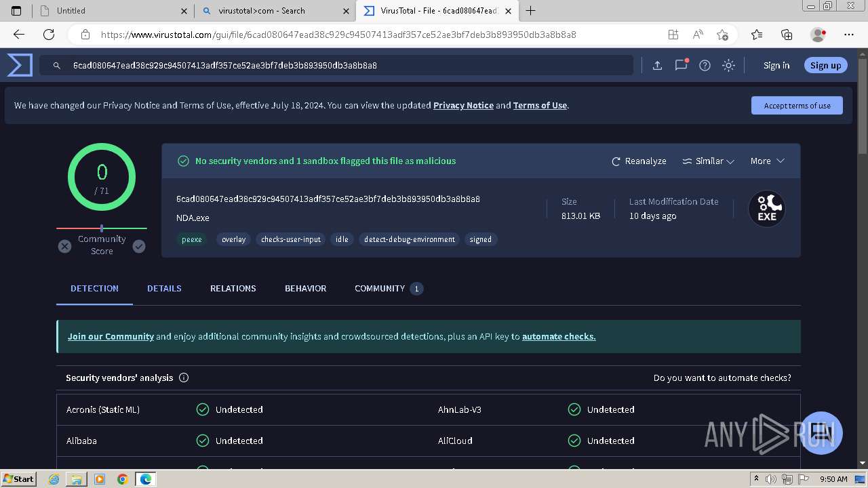Open the Privacy Notice link
The image size is (868, 488).
(463, 106)
